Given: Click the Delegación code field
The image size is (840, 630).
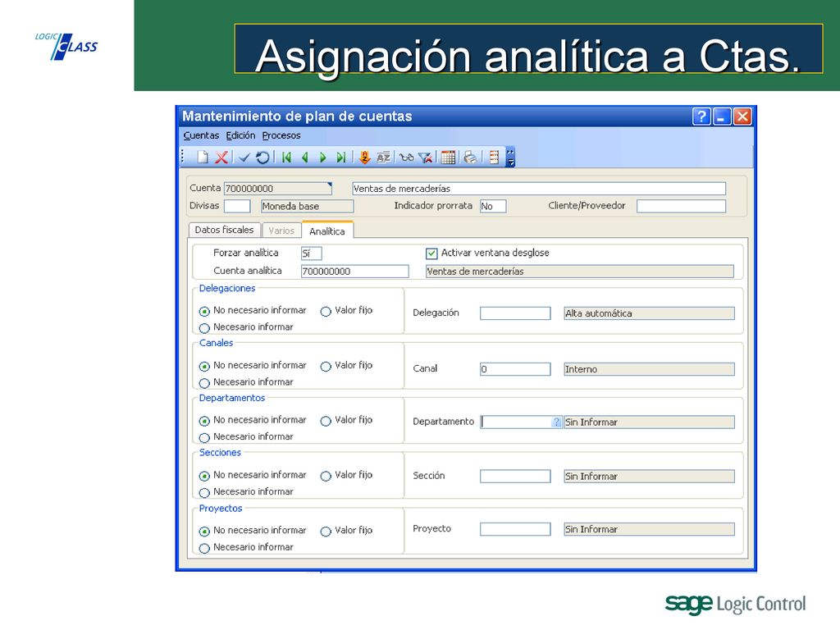Looking at the screenshot, I should (x=515, y=313).
